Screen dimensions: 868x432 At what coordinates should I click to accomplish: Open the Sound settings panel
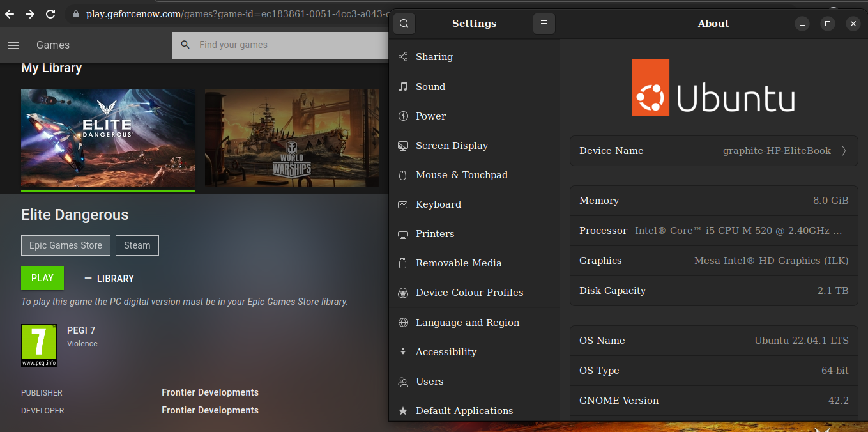pyautogui.click(x=475, y=86)
